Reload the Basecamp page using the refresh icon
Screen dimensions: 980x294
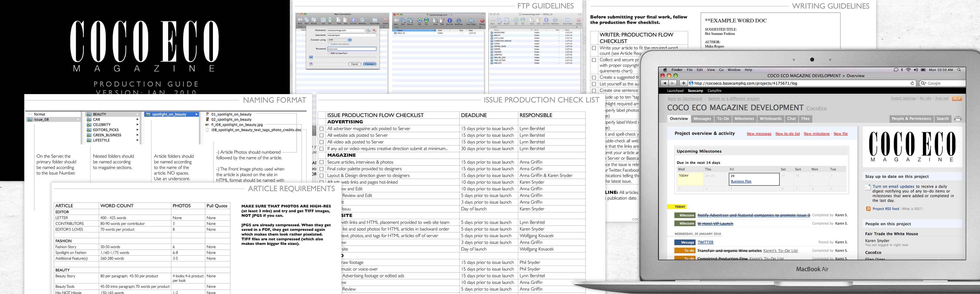[x=912, y=83]
